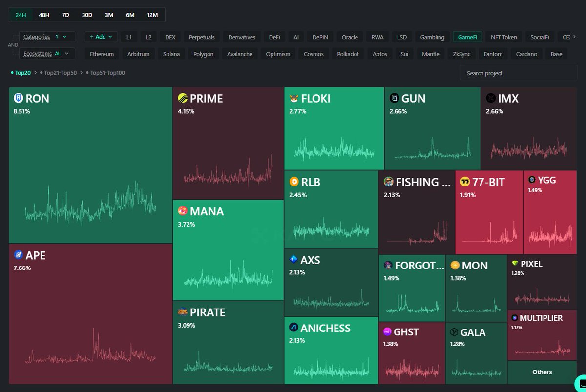Open the Others tile in treemap
The image size is (586, 392).
542,372
